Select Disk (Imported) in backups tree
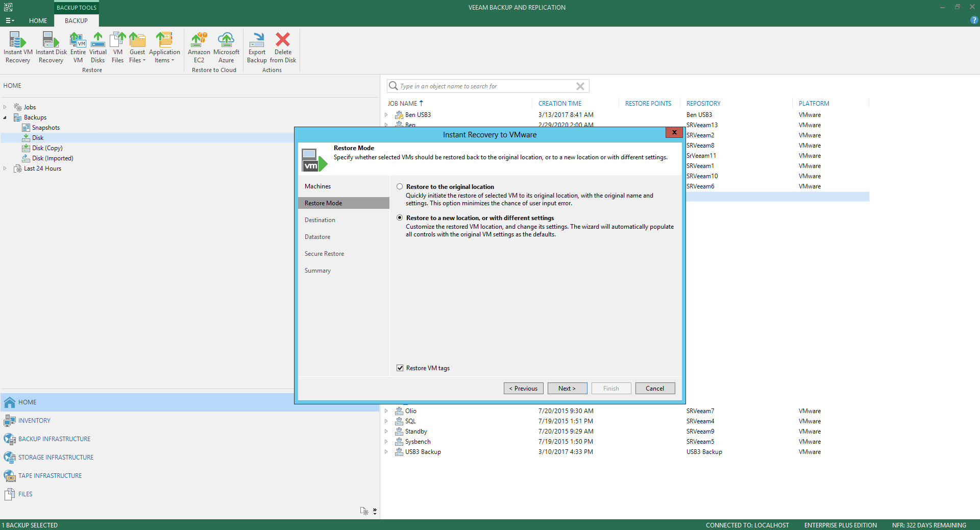Image resolution: width=980 pixels, height=530 pixels. click(x=53, y=158)
